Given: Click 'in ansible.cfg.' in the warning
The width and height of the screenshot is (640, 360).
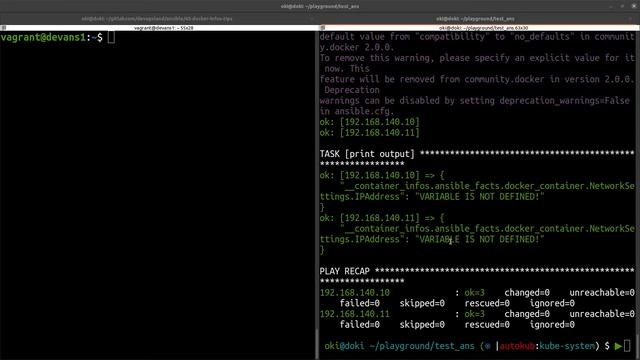Looking at the screenshot, I should [357, 111].
